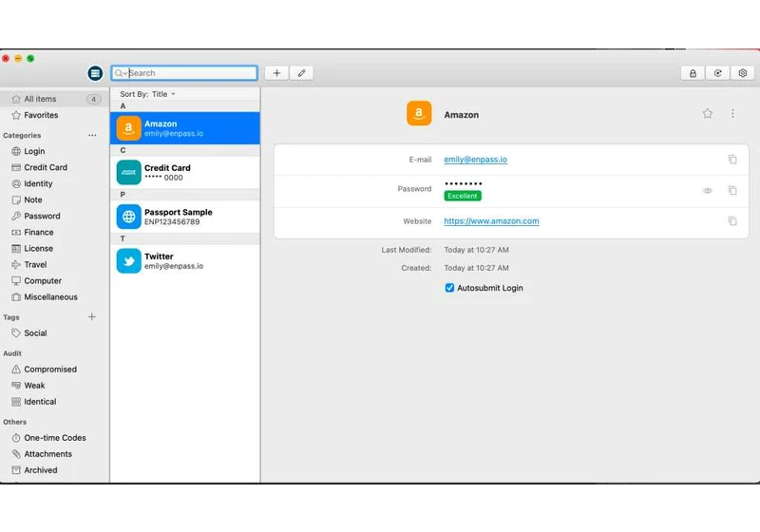Copy the Website field value
The image size is (760, 532).
coord(732,221)
